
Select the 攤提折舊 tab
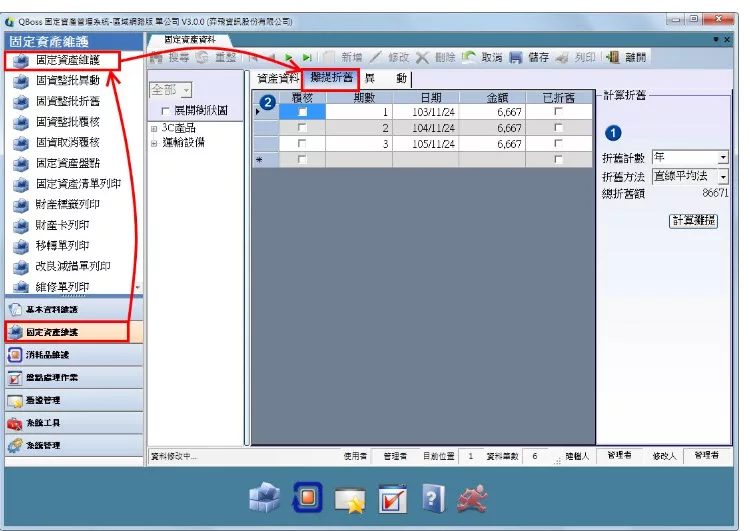[331, 78]
